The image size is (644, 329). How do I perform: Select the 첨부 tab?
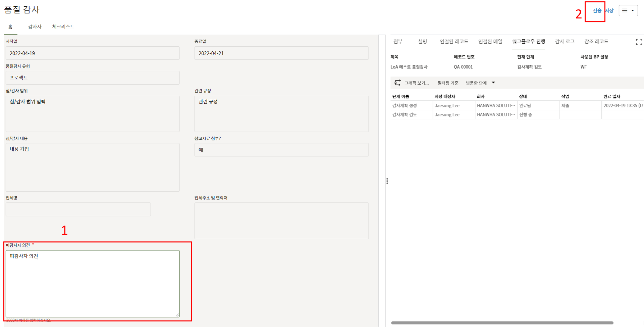(x=398, y=41)
